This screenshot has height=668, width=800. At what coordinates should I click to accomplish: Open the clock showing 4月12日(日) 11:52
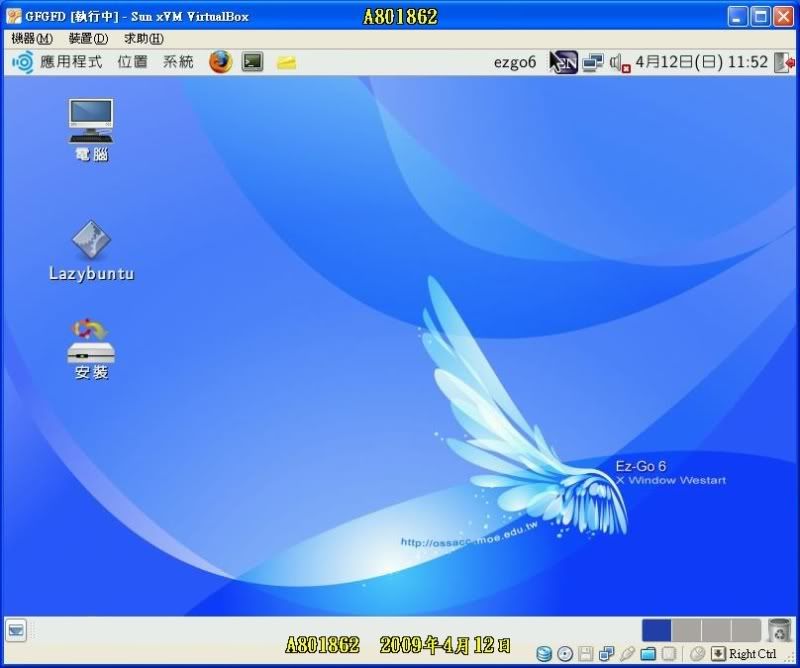click(702, 62)
